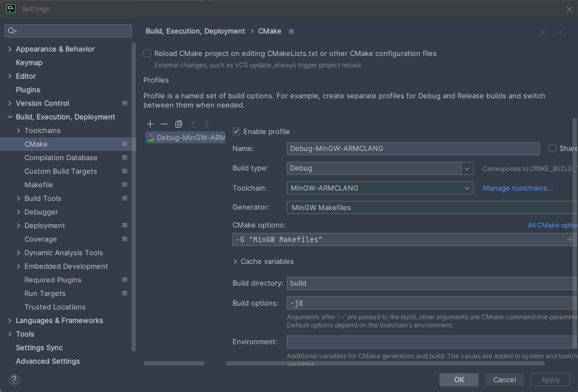Viewport: 578px width, 392px height.
Task: Expand Embedded Development node
Action: (18, 267)
